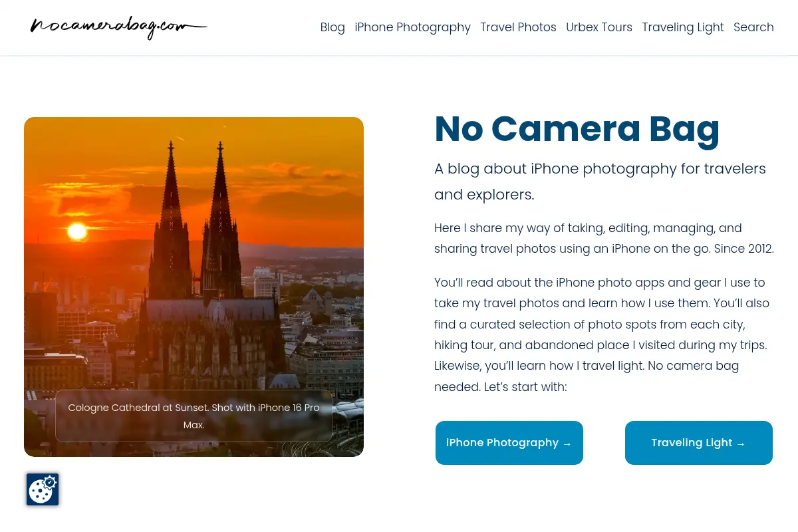The height and width of the screenshot is (532, 798).
Task: Click the Cologne Cathedral photo caption
Action: pyautogui.click(x=194, y=416)
